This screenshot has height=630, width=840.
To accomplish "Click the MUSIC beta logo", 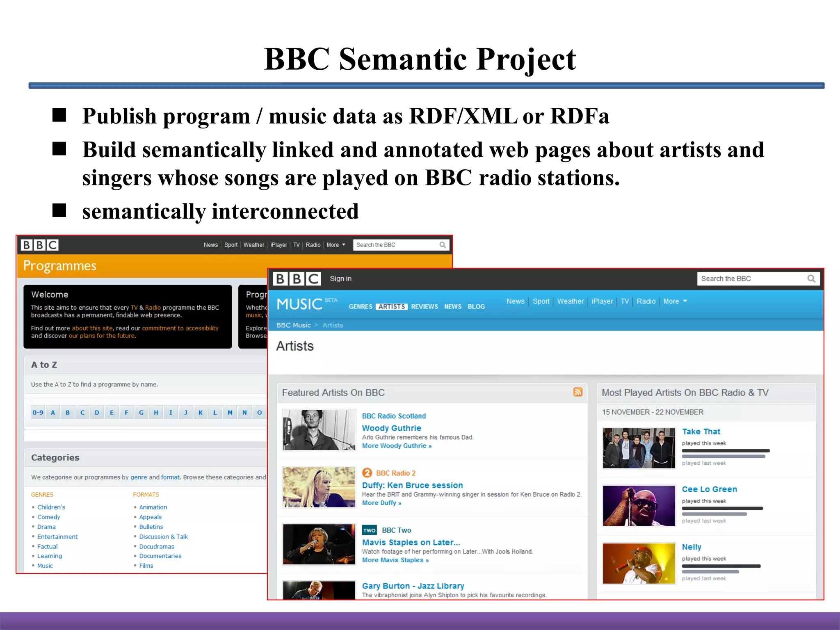I will point(307,304).
